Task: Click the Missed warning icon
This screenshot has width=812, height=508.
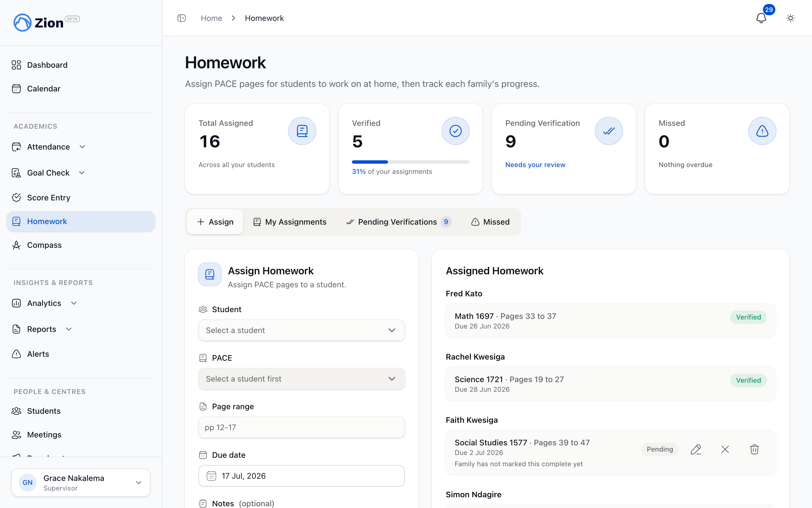Action: (762, 131)
